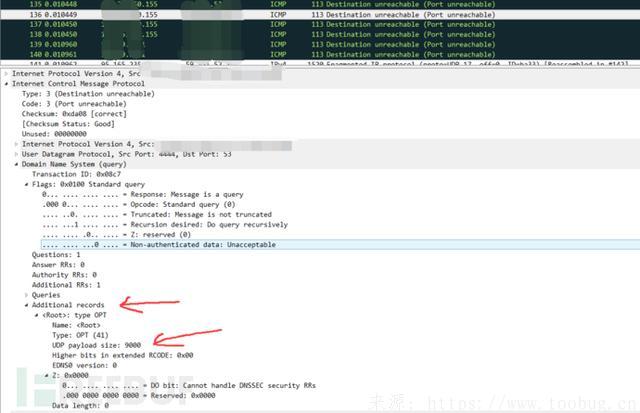Image resolution: width=640 pixels, height=413 pixels.
Task: Expand the User Datagram Protocol node
Action: click(x=17, y=154)
